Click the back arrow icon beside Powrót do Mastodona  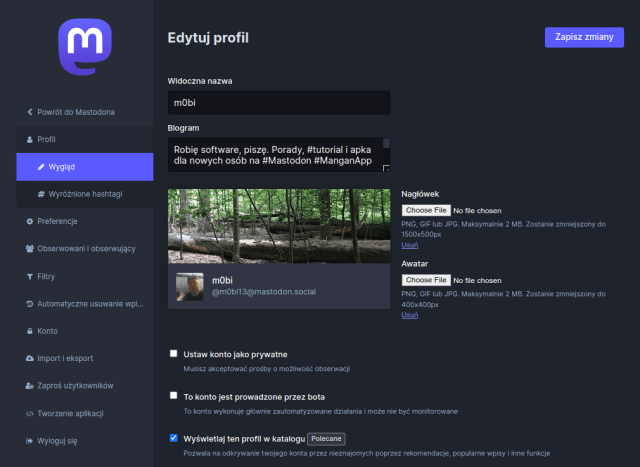point(29,112)
